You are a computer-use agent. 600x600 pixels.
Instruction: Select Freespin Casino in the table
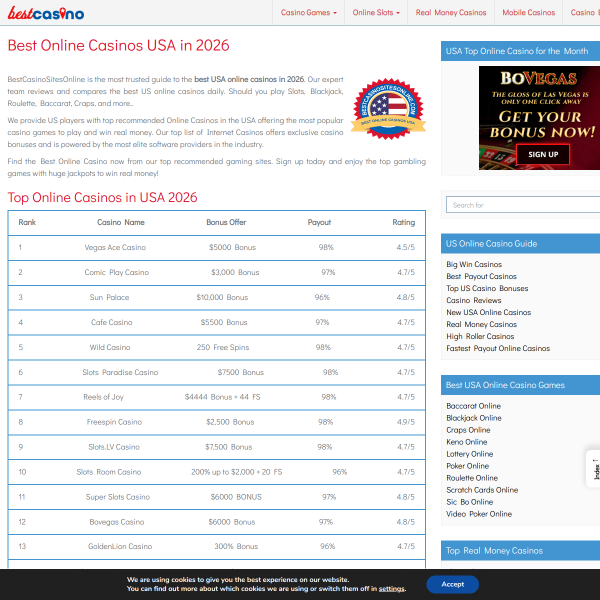coord(114,422)
